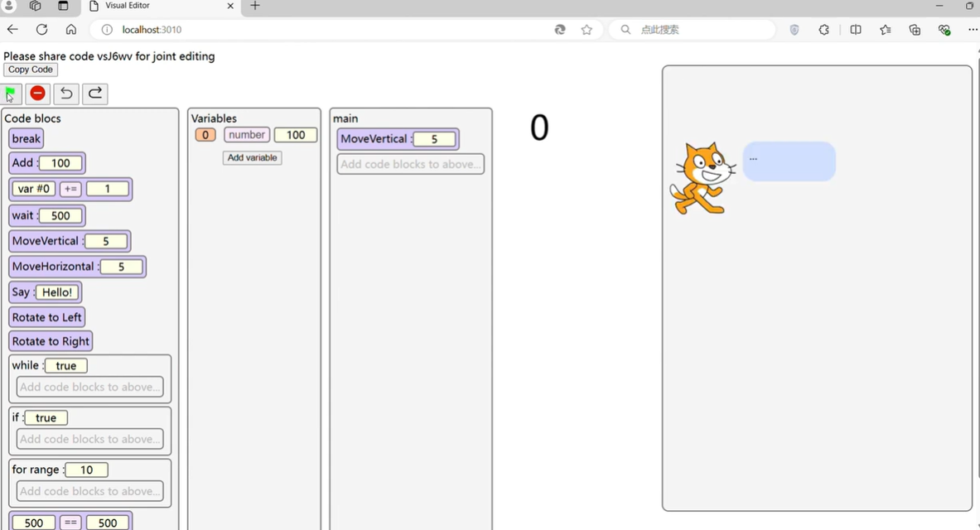Open the workspaces icon
This screenshot has width=980, height=530.
coord(35,6)
